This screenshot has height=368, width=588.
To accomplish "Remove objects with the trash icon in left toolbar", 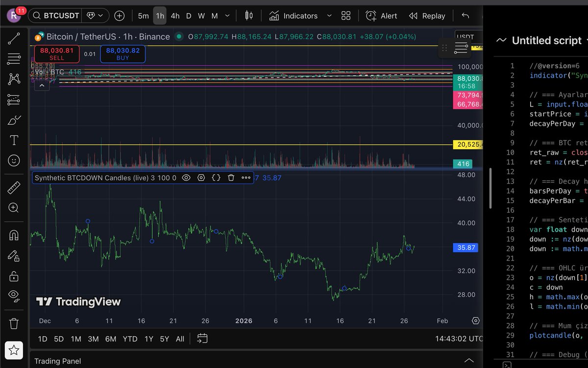I will [14, 323].
